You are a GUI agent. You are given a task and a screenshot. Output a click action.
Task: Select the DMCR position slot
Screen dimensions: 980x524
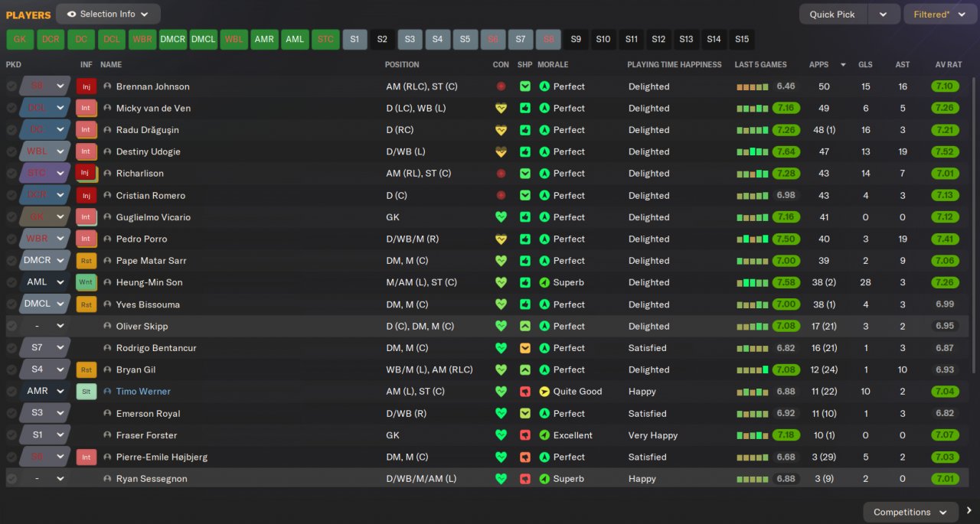(x=173, y=39)
